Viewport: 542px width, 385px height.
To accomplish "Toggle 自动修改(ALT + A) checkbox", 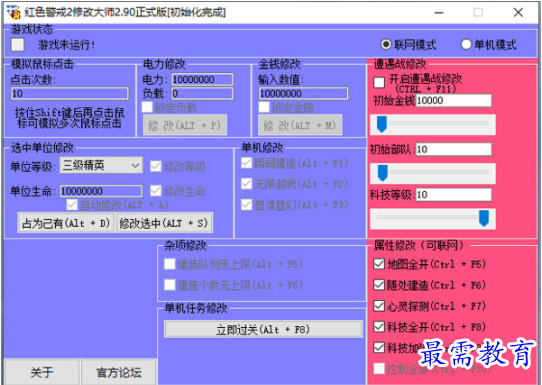I will (72, 205).
